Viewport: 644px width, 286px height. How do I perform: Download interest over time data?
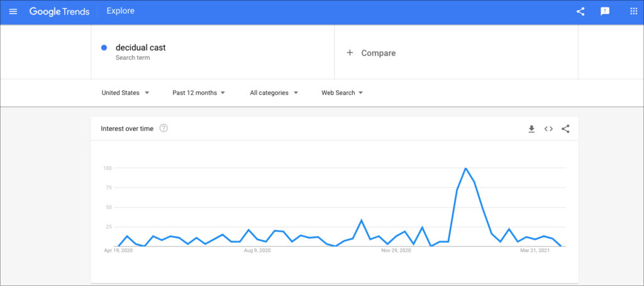[x=531, y=129]
